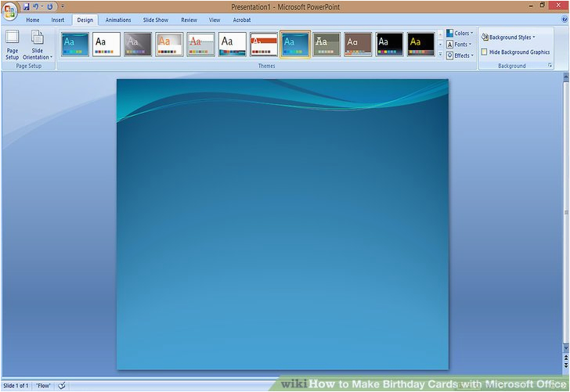Screen dimensions: 570x392
Task: Toggle Hide Background Graphics checkbox
Action: pyautogui.click(x=484, y=52)
